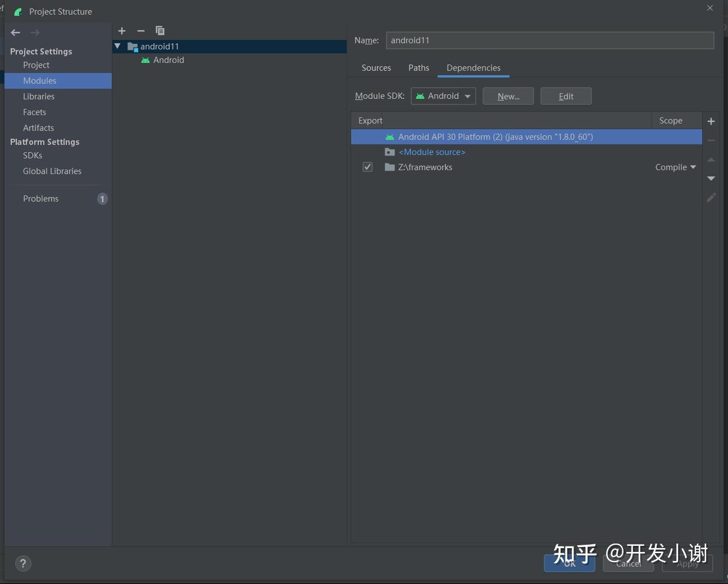The height and width of the screenshot is (584, 728).
Task: Click the move dependency down arrow icon
Action: (711, 179)
